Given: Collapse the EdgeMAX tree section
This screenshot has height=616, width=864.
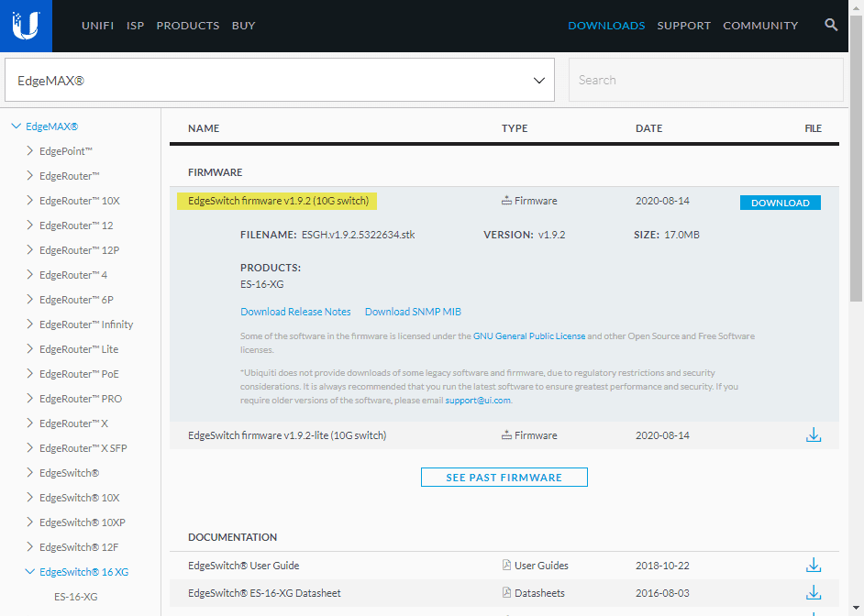Looking at the screenshot, I should tap(16, 126).
